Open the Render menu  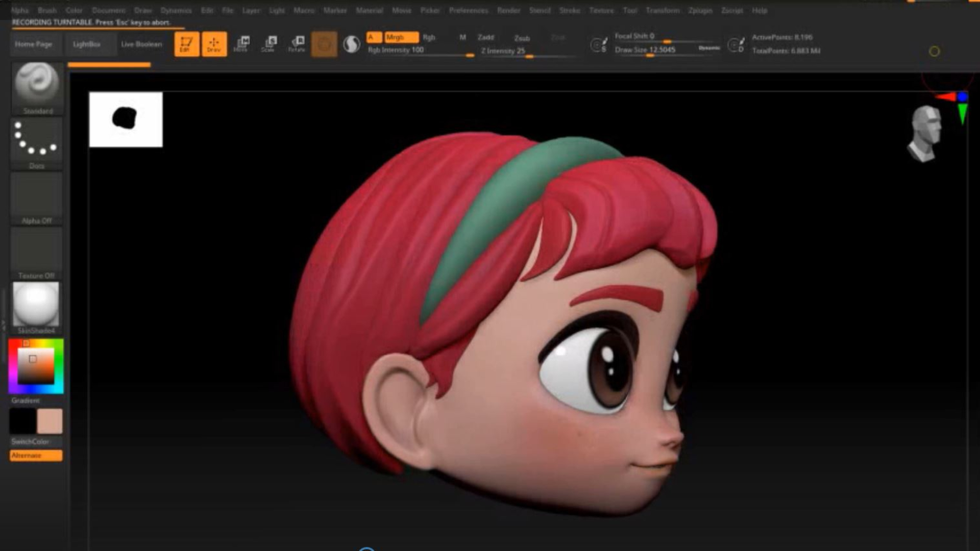[508, 10]
